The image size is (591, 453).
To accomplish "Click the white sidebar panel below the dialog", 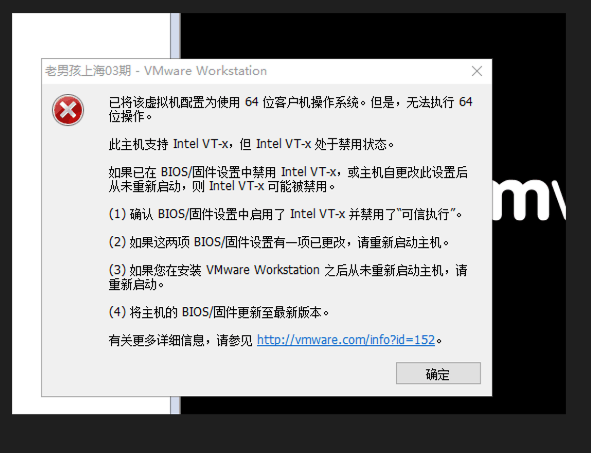I will [x=91, y=405].
